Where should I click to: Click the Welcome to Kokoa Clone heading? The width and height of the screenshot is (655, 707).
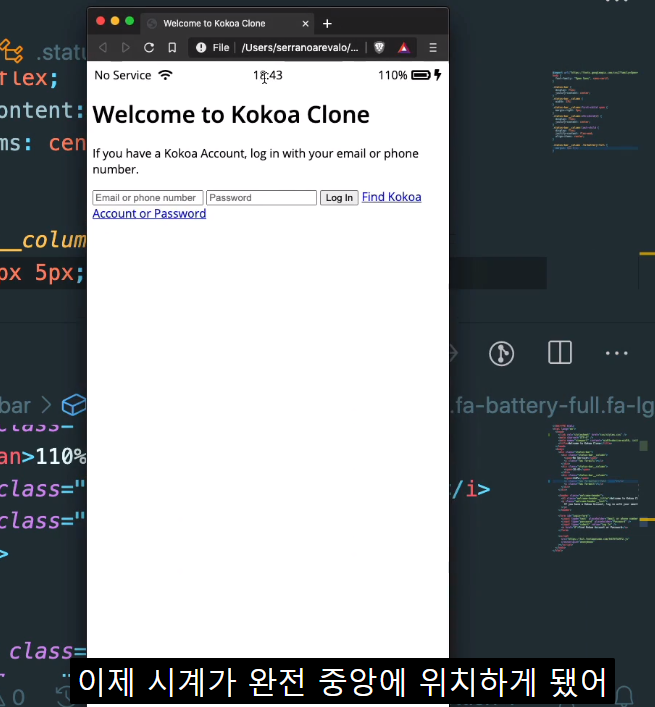coord(231,115)
